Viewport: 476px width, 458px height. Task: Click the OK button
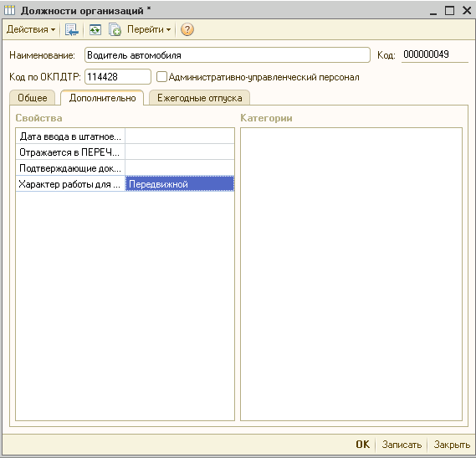363,445
